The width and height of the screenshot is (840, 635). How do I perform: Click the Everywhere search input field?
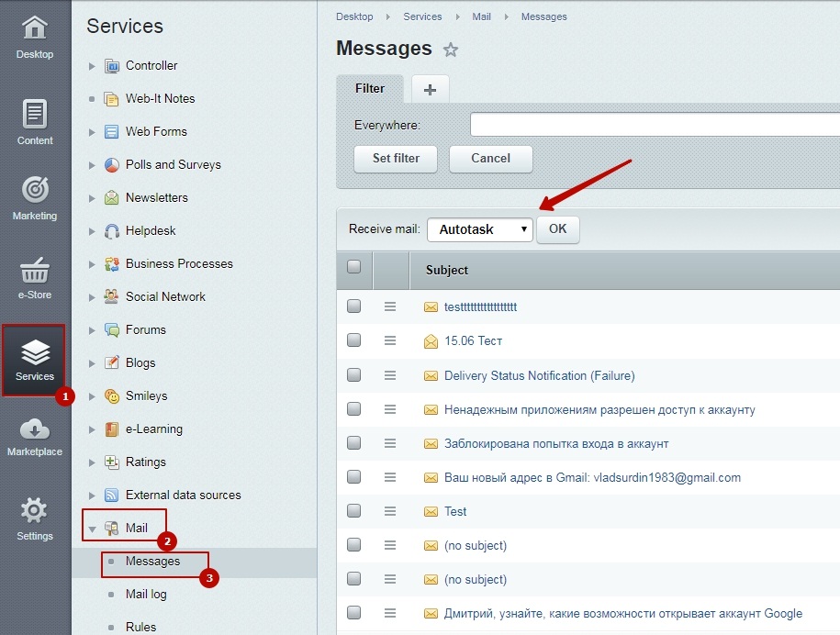click(x=655, y=125)
